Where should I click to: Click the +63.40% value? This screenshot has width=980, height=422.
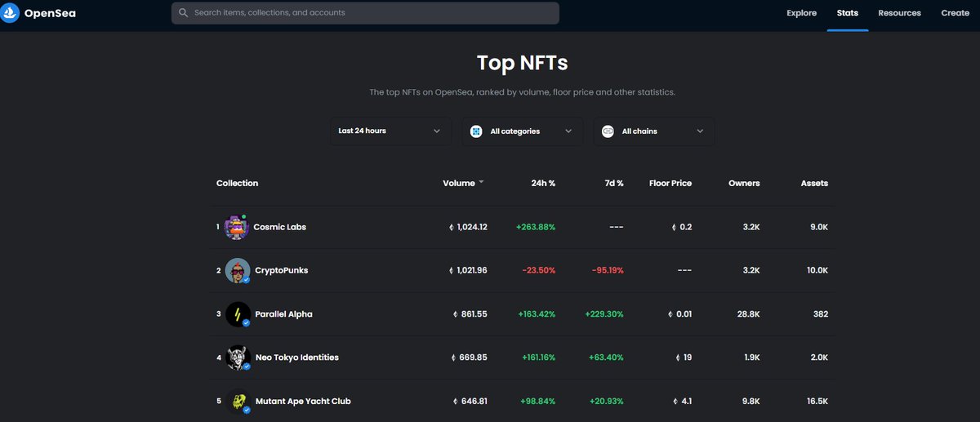pos(607,358)
